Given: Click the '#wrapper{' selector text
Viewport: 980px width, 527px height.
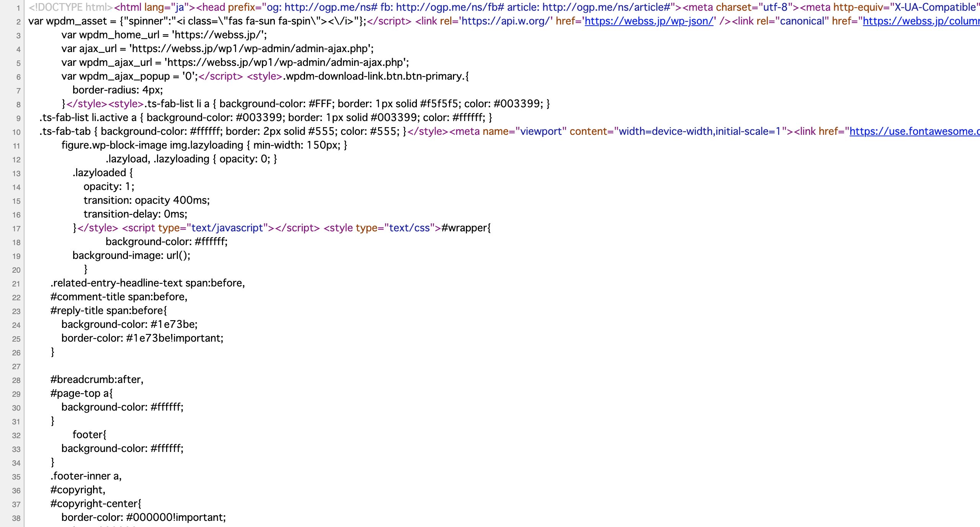Looking at the screenshot, I should pyautogui.click(x=466, y=228).
